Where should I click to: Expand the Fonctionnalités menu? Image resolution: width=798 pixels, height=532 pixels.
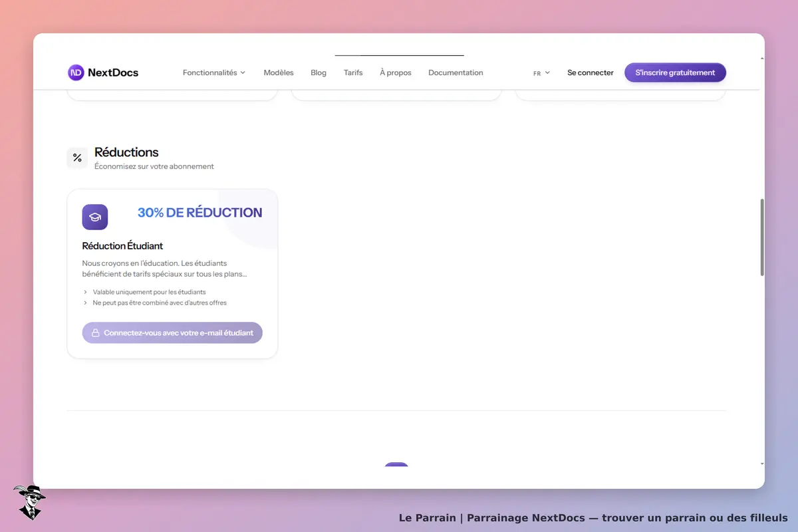(x=214, y=72)
